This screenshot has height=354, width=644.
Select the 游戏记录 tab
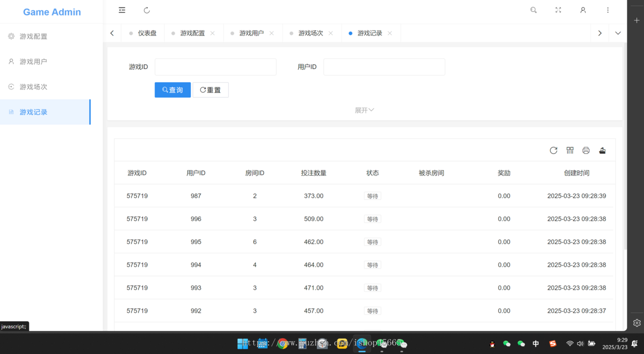pos(370,33)
